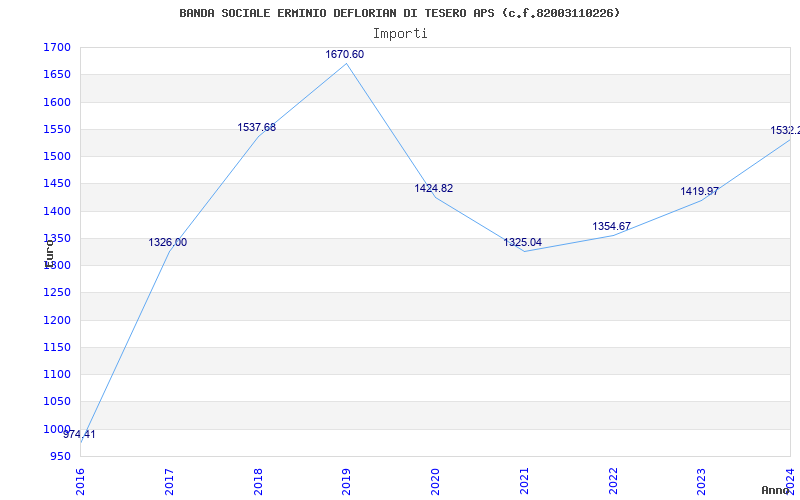Click the Importi chart subtitle
This screenshot has width=800, height=500.
point(400,34)
